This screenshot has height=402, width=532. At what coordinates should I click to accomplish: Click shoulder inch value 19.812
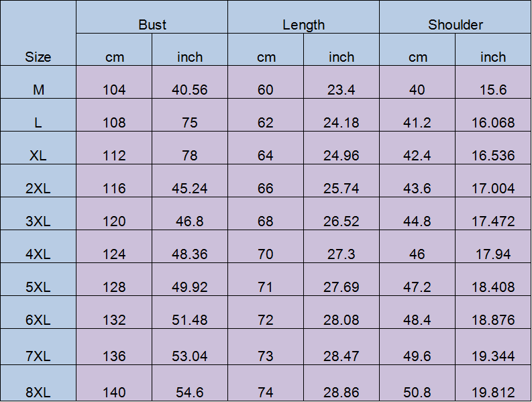493,392
